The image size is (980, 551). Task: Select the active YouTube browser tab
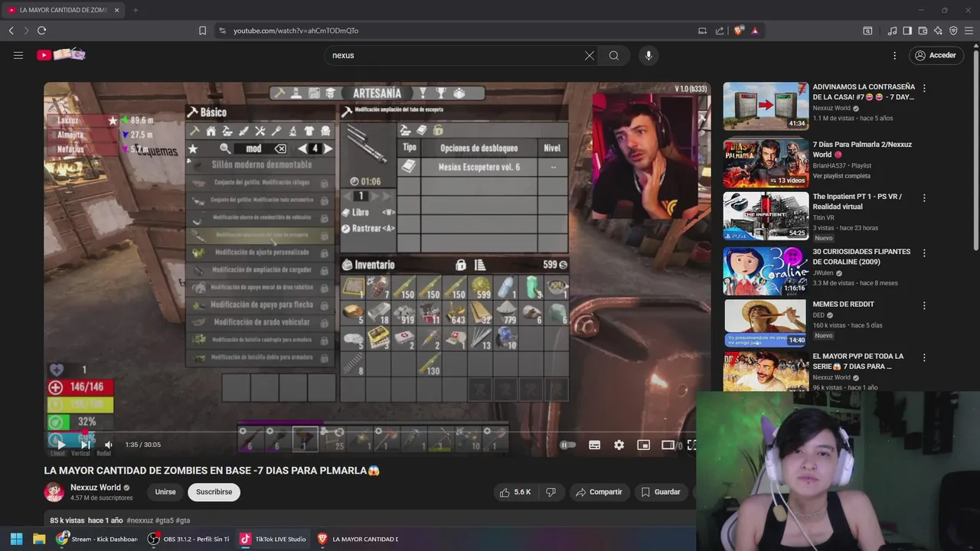61,10
